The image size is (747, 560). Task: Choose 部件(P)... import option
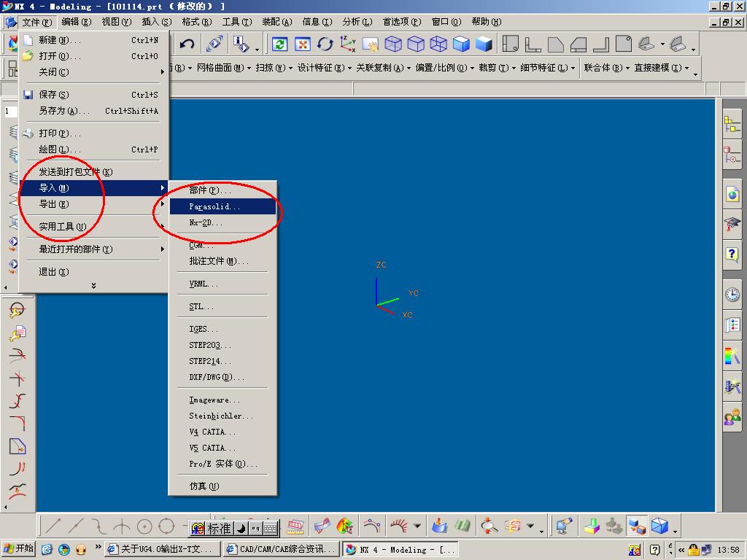222,190
